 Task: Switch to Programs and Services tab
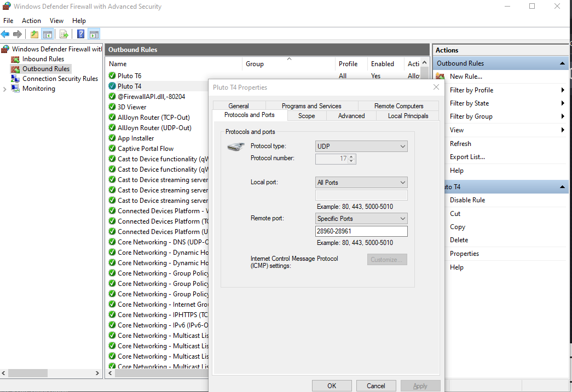coord(311,106)
